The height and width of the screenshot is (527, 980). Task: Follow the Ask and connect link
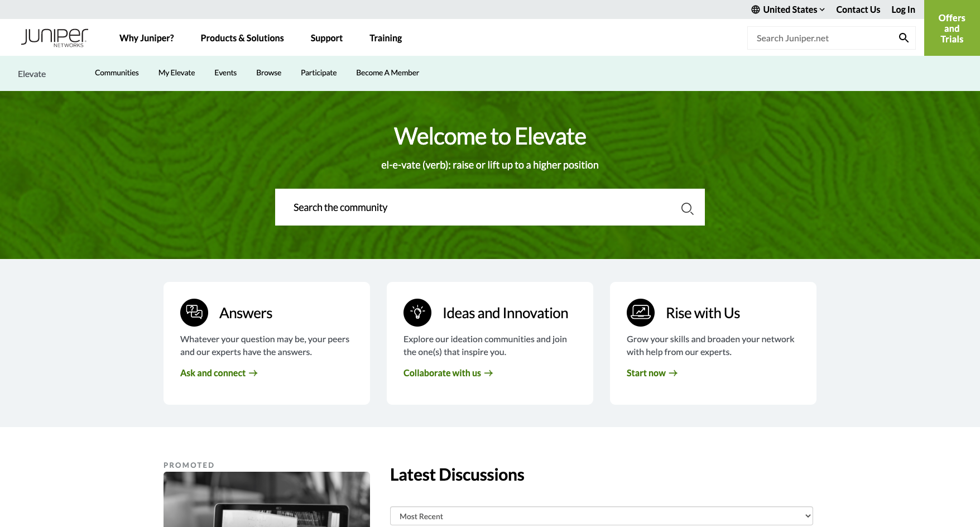(219, 373)
